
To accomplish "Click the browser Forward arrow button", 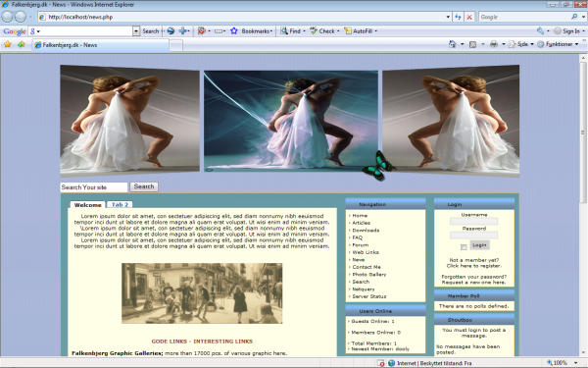I will (21, 17).
